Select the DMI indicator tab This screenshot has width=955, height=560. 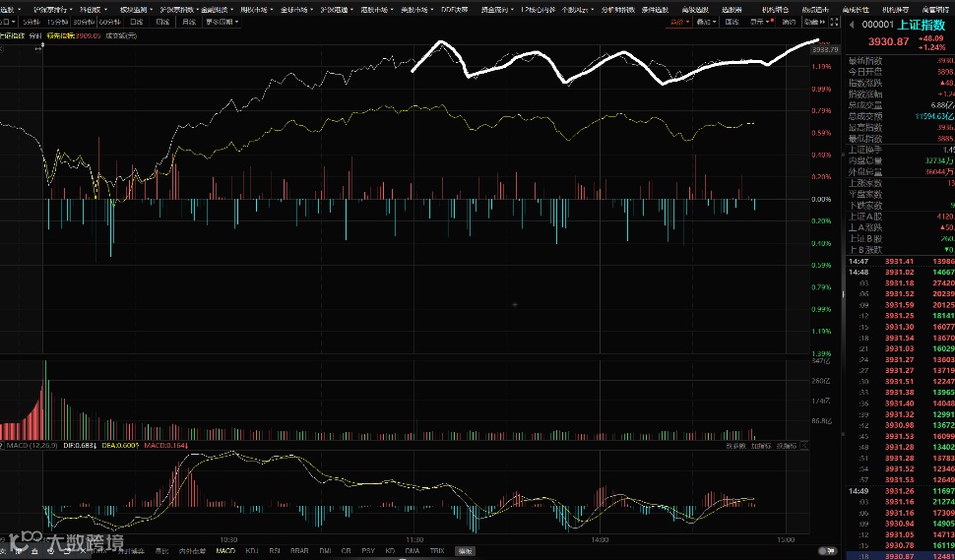click(x=325, y=551)
